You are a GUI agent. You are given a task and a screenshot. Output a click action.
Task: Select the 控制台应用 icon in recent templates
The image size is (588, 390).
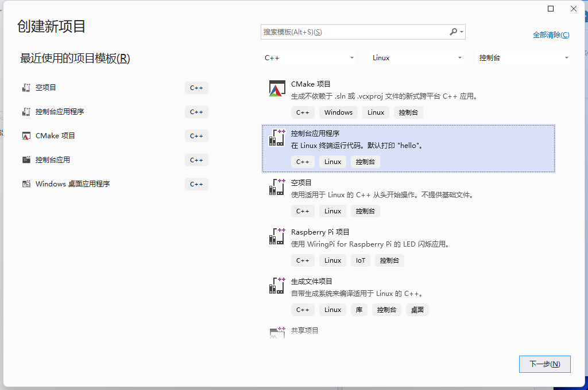click(26, 159)
